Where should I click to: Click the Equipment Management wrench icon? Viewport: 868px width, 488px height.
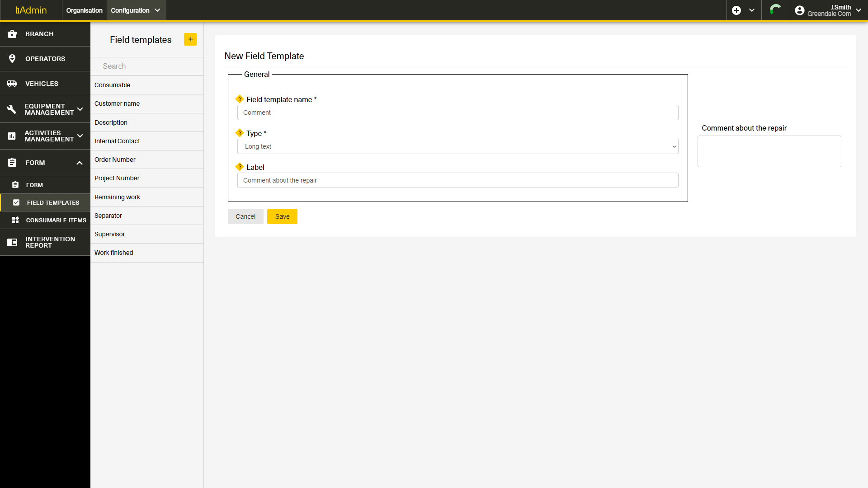tap(12, 109)
